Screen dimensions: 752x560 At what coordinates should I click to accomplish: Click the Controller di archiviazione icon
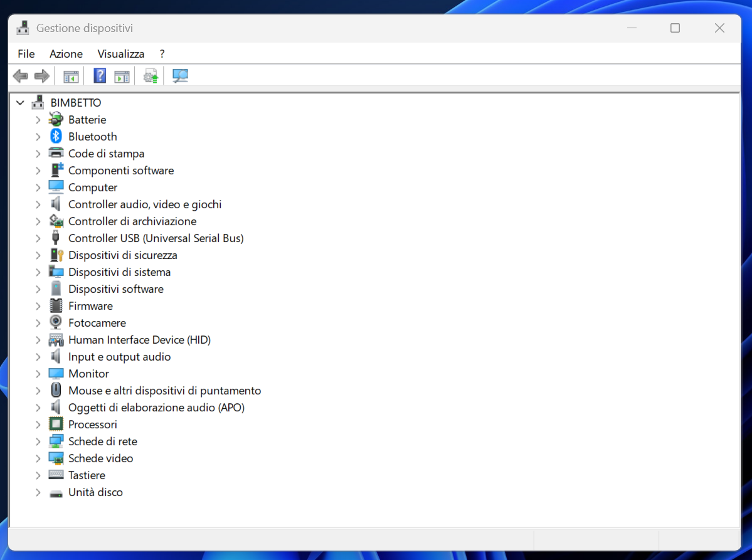[56, 221]
